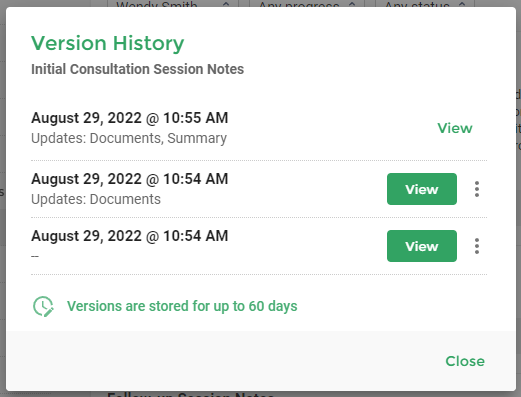This screenshot has width=521, height=397.
Task: Open the 'Any progress' filter dropdown
Action: point(307,3)
